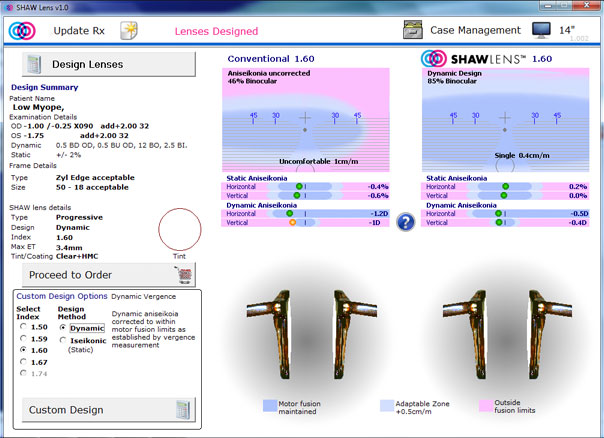Click the SHAW Lens overlapping circles logo

(x=22, y=31)
